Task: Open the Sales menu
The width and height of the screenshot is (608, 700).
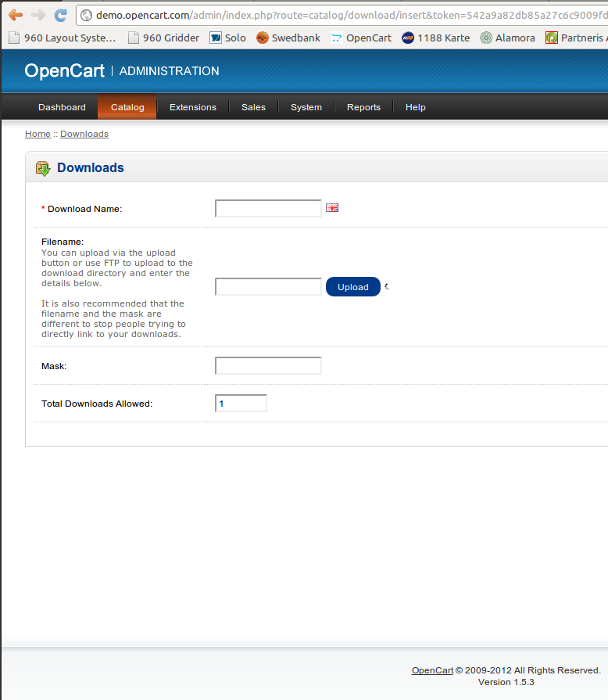Action: coord(253,107)
